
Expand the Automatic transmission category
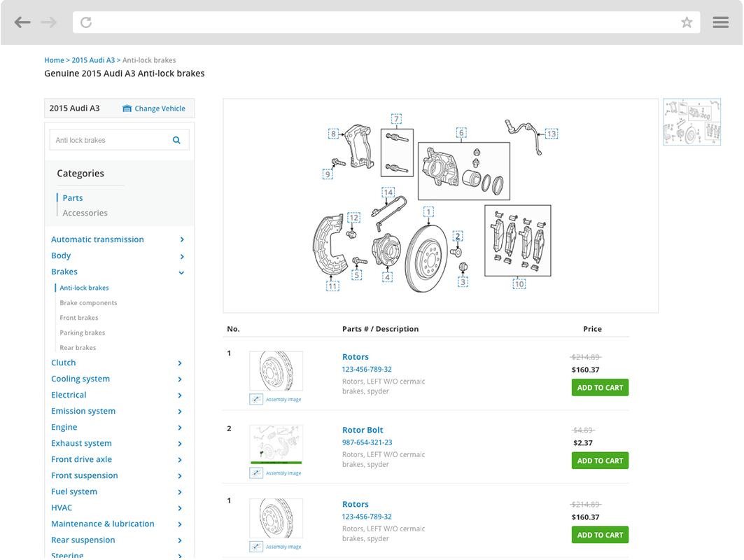(181, 239)
